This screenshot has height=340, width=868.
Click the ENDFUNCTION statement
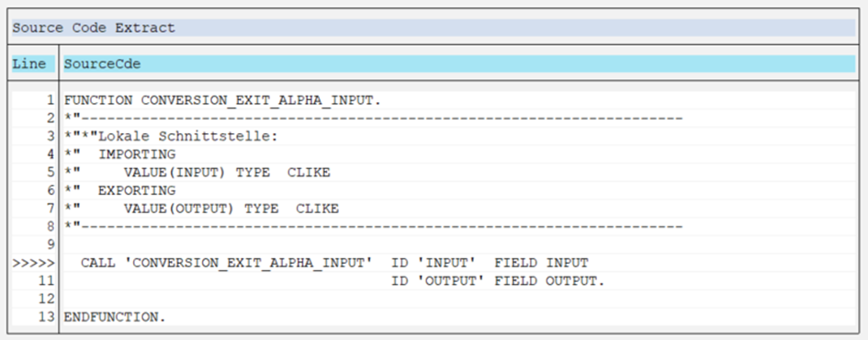tap(115, 317)
